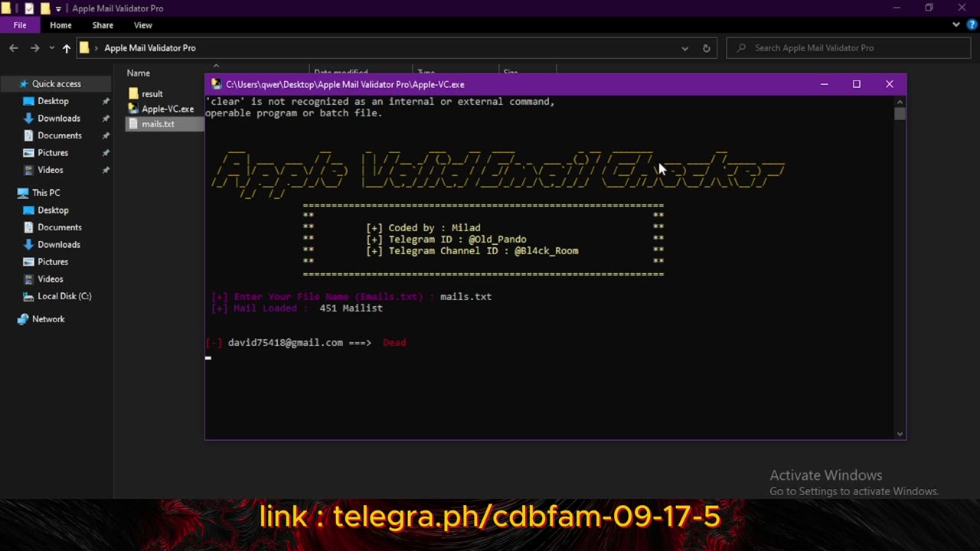Open the Quick Access Toolbar customize dropdown
Viewport: 980px width, 551px height.
point(58,9)
